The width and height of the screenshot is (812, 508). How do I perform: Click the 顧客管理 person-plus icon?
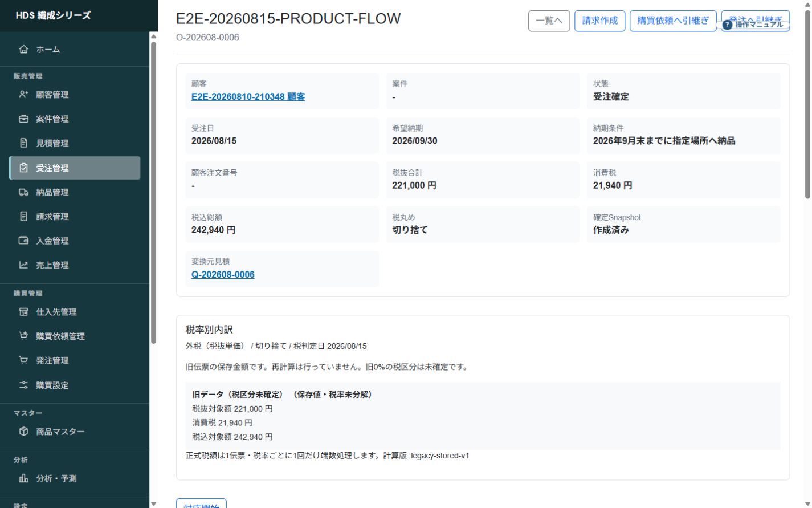coord(23,95)
